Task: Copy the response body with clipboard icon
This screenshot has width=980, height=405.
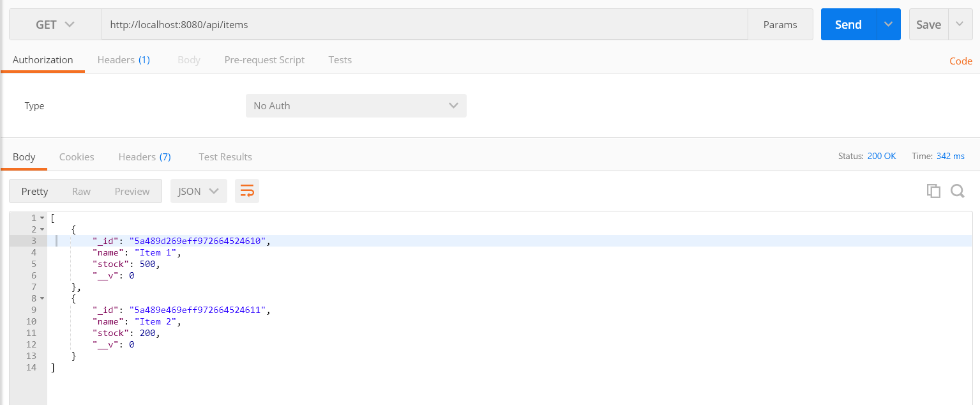Action: click(933, 191)
